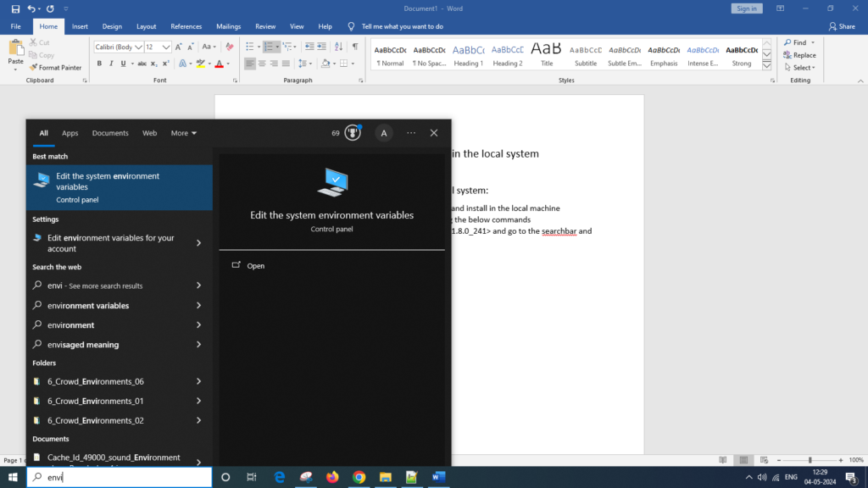The height and width of the screenshot is (488, 868).
Task: Center align text
Action: pyautogui.click(x=262, y=64)
